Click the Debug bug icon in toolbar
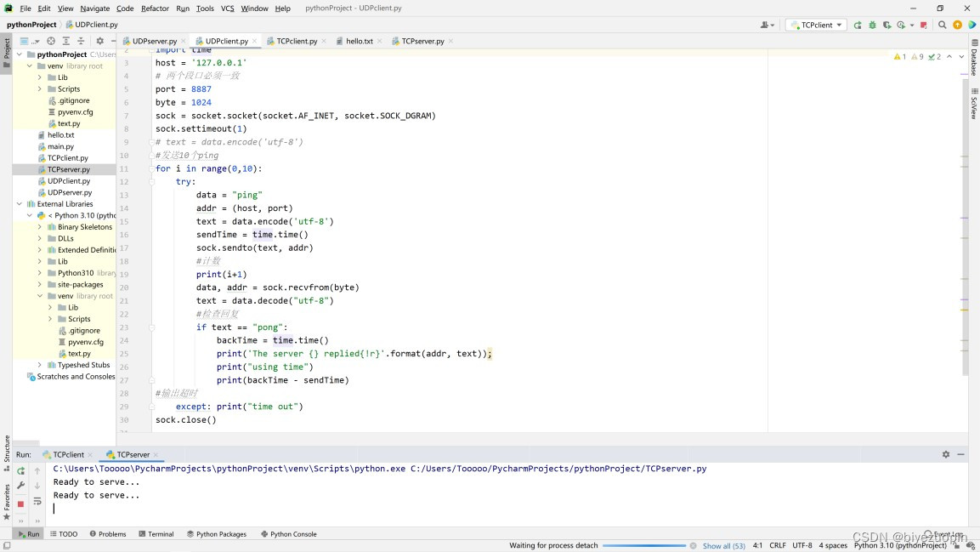The image size is (980, 552). 872,25
